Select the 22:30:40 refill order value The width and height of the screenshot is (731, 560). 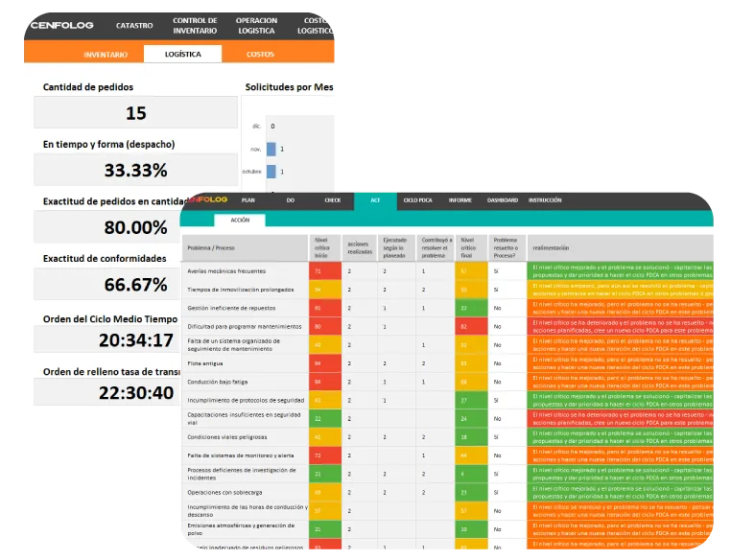pos(135,392)
